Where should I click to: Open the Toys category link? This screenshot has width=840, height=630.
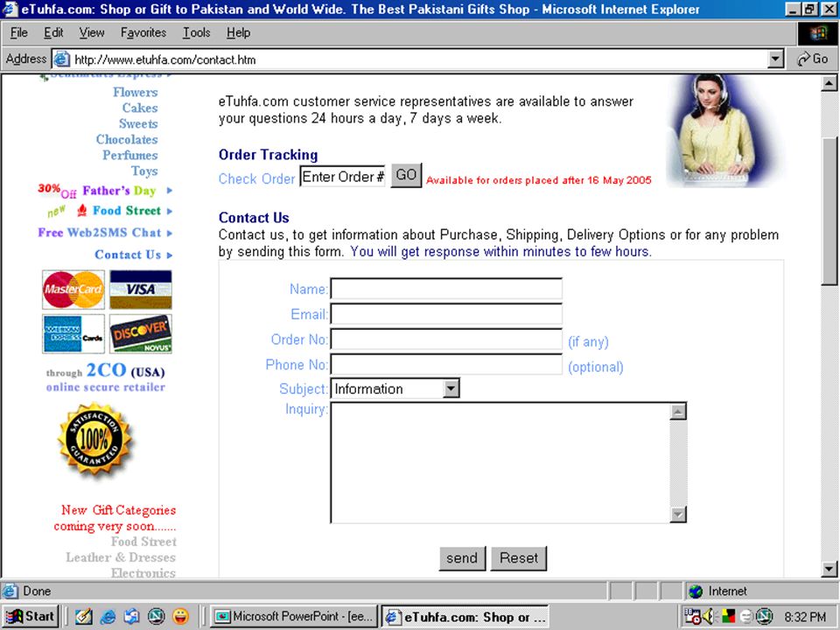[x=144, y=171]
